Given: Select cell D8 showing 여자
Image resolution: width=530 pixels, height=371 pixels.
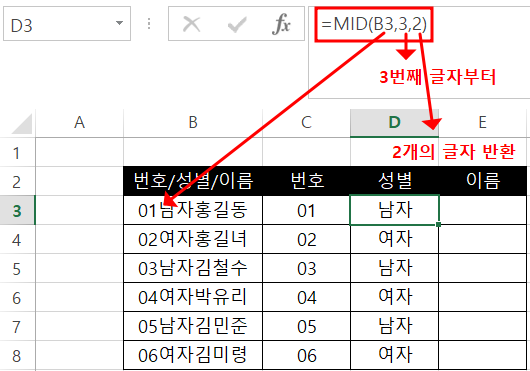Looking at the screenshot, I should 394,355.
